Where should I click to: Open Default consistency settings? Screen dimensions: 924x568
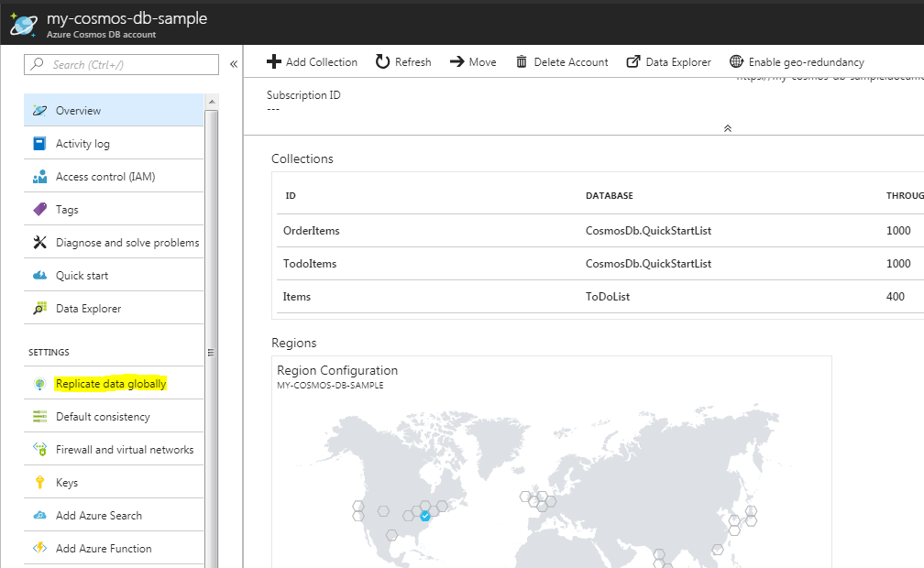tap(103, 417)
